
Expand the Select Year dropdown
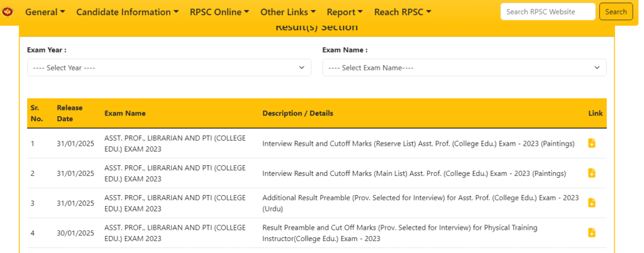point(169,68)
